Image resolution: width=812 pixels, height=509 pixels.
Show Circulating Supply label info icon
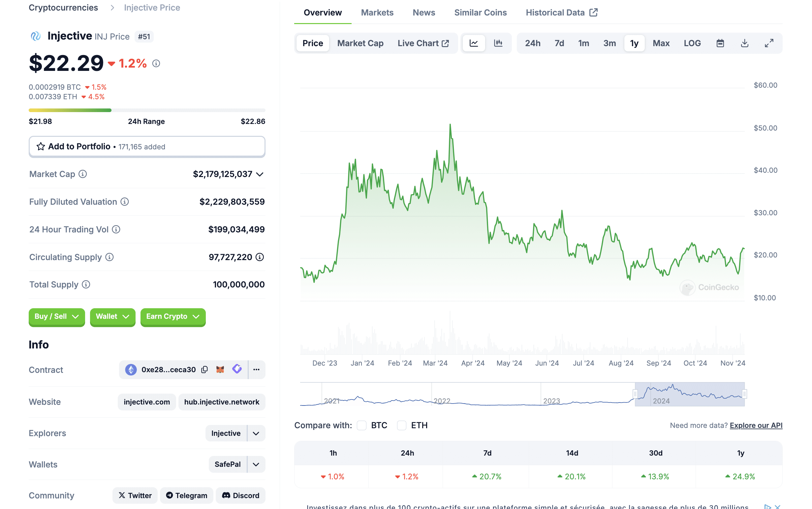point(109,257)
